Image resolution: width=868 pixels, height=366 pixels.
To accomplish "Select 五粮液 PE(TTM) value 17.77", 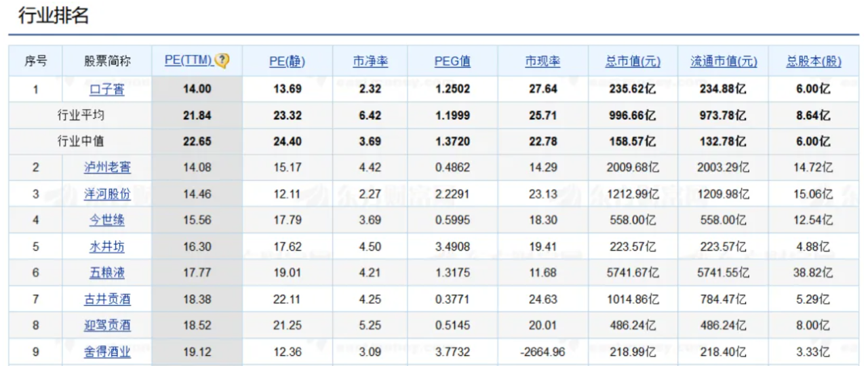I will point(197,272).
